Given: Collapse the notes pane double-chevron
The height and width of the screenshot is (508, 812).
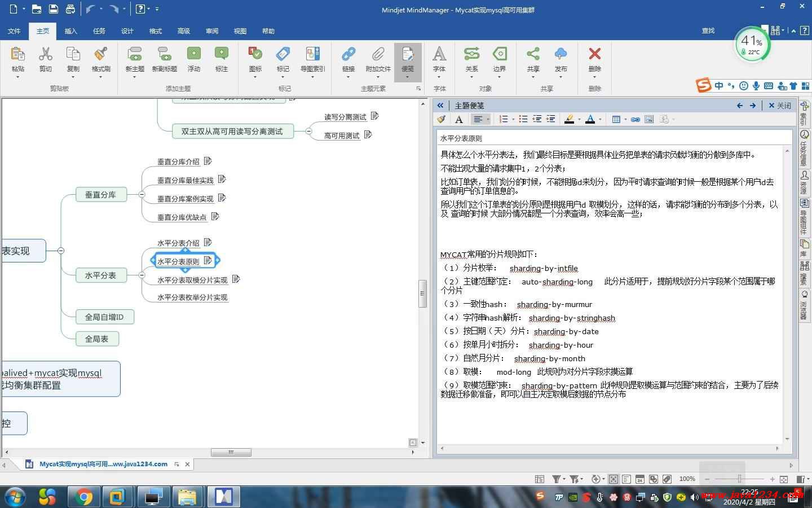Looking at the screenshot, I should (x=440, y=106).
